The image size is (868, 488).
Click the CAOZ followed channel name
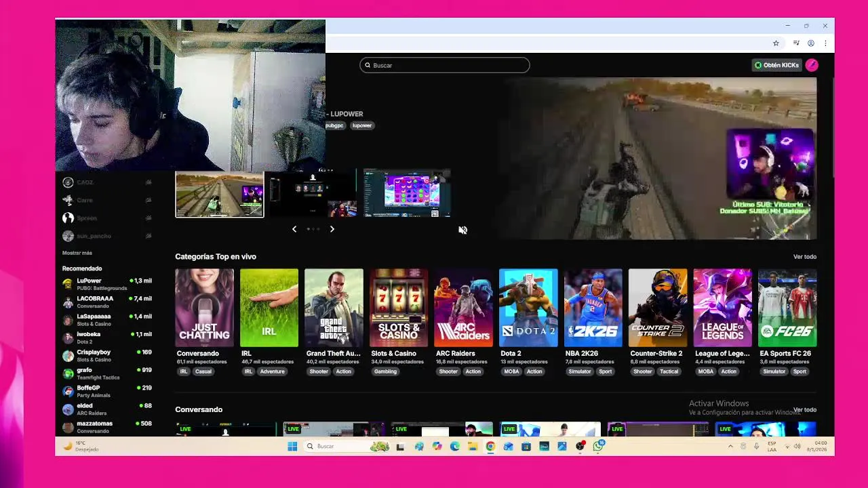[x=85, y=182]
